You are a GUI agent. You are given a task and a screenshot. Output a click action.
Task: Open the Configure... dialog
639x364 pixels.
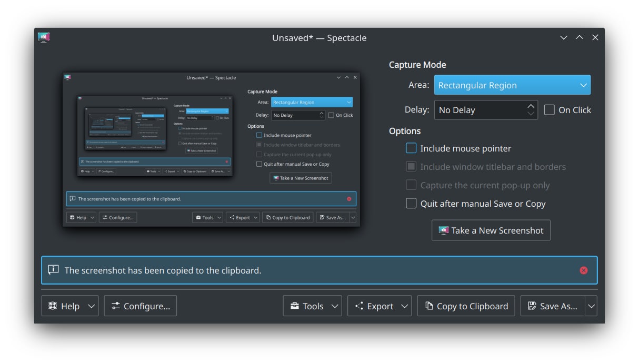tap(141, 306)
